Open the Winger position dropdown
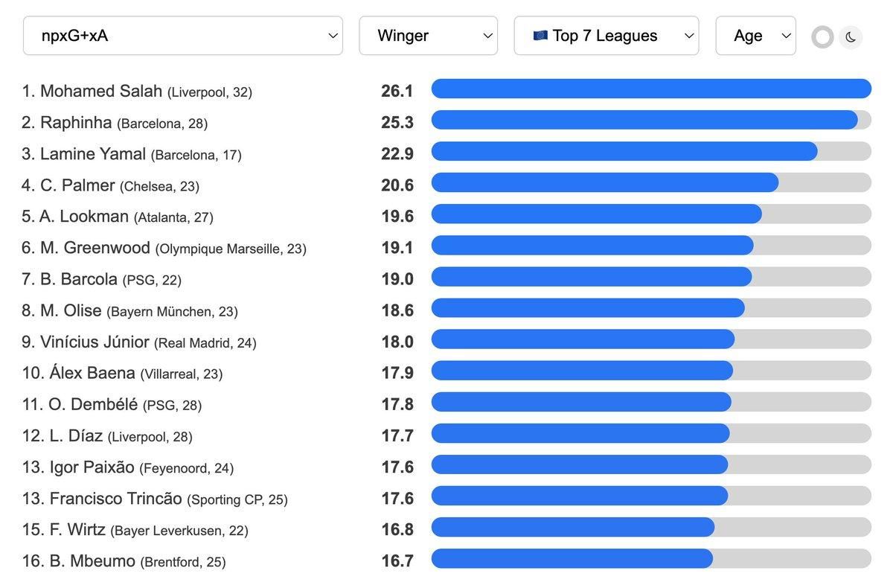The image size is (893, 588). [x=428, y=35]
